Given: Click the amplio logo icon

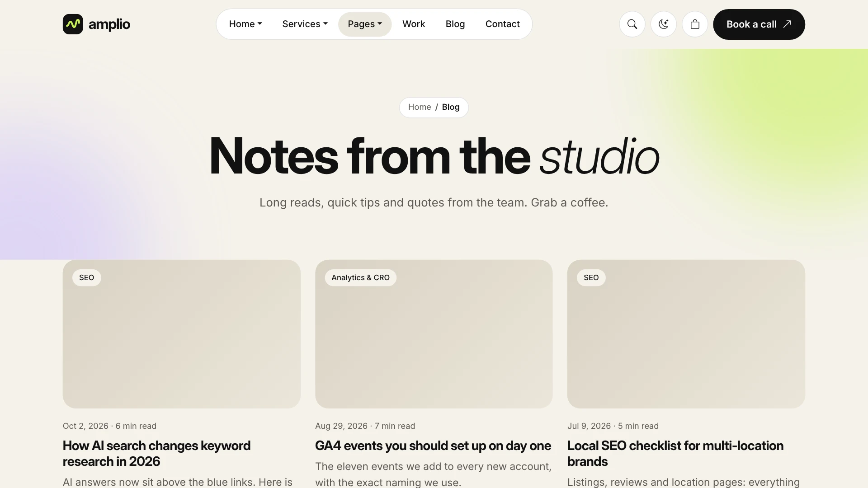Looking at the screenshot, I should [73, 24].
